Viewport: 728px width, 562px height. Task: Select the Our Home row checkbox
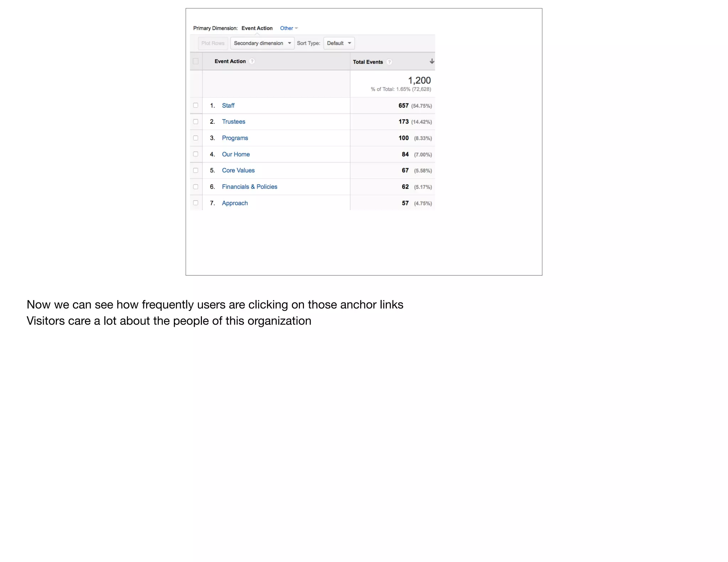click(x=196, y=154)
